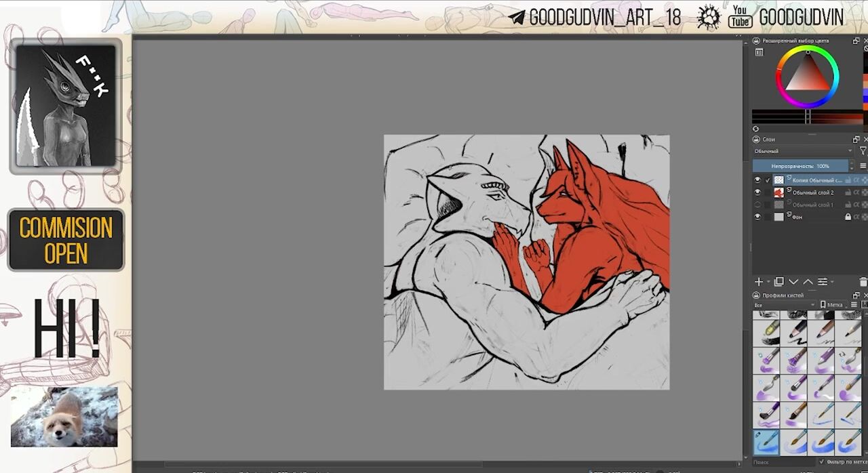Move layer down with the down arrow
The height and width of the screenshot is (473, 868).
coord(793,282)
